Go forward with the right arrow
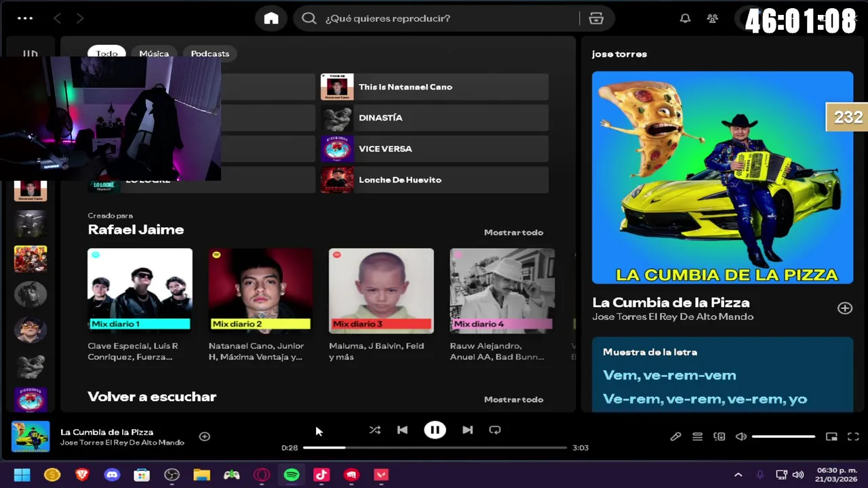The width and height of the screenshot is (868, 488). click(80, 18)
